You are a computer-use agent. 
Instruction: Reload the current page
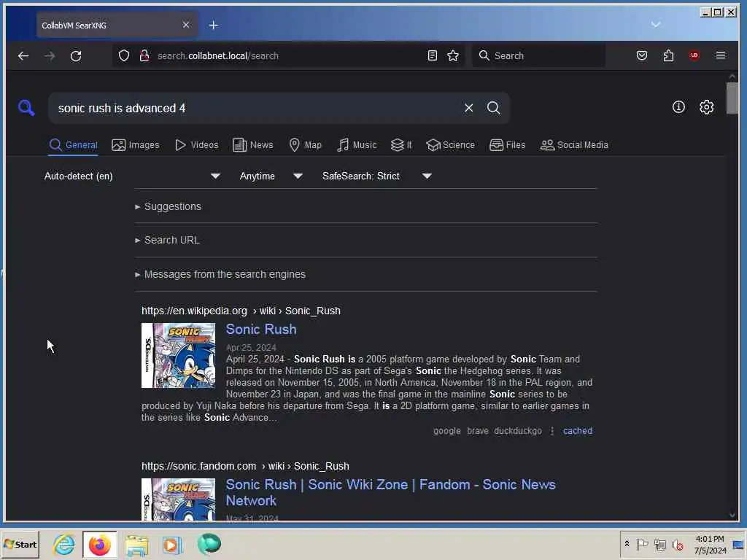(x=76, y=55)
